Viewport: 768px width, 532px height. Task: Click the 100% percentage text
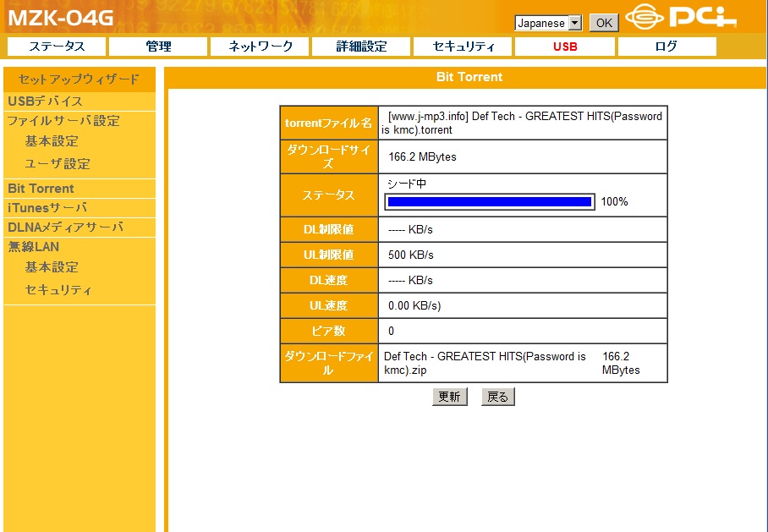(x=614, y=202)
